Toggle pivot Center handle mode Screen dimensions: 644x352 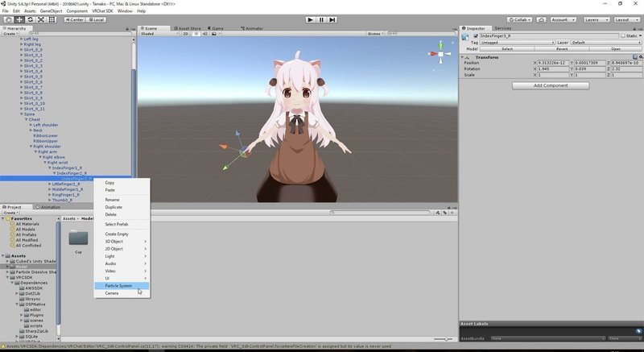(74, 19)
